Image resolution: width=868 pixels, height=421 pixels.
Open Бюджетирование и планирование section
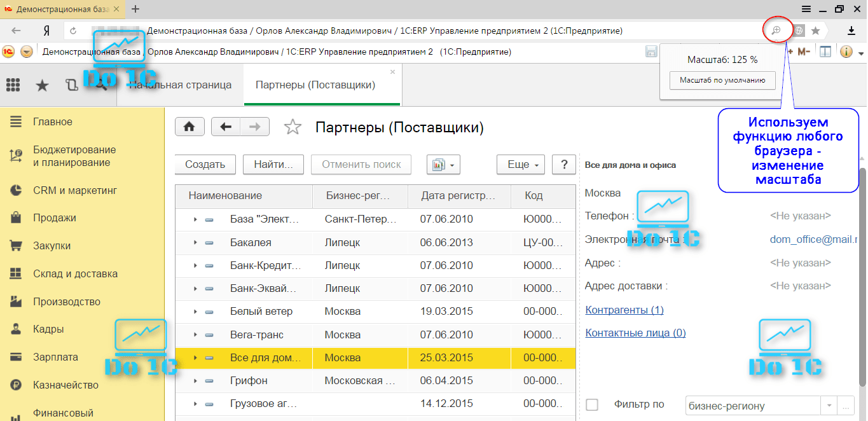pos(74,156)
